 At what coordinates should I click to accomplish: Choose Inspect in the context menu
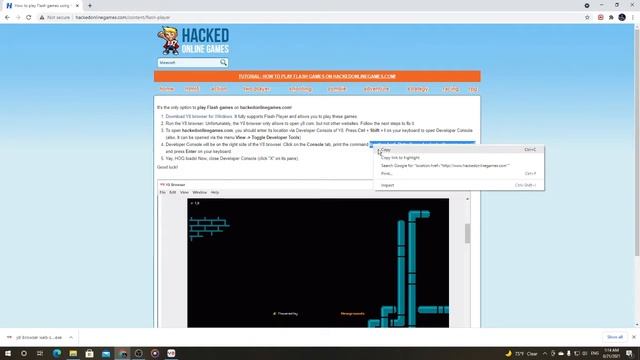point(459,185)
